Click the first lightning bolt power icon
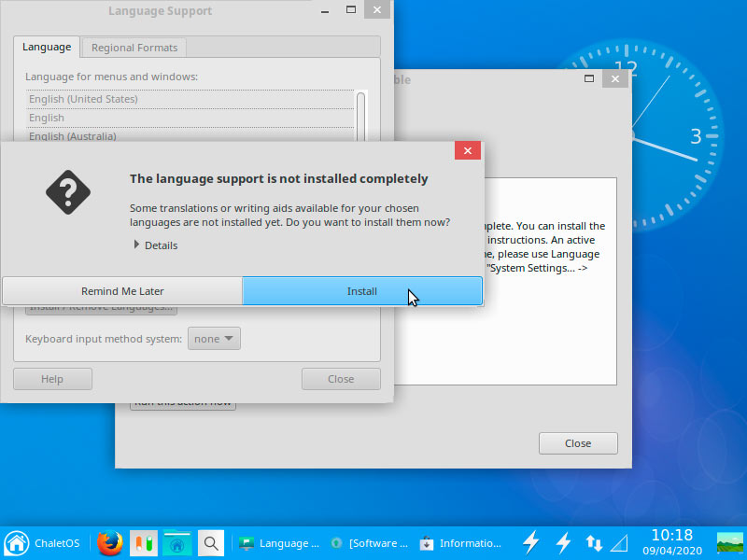The height and width of the screenshot is (560, 747). point(530,543)
